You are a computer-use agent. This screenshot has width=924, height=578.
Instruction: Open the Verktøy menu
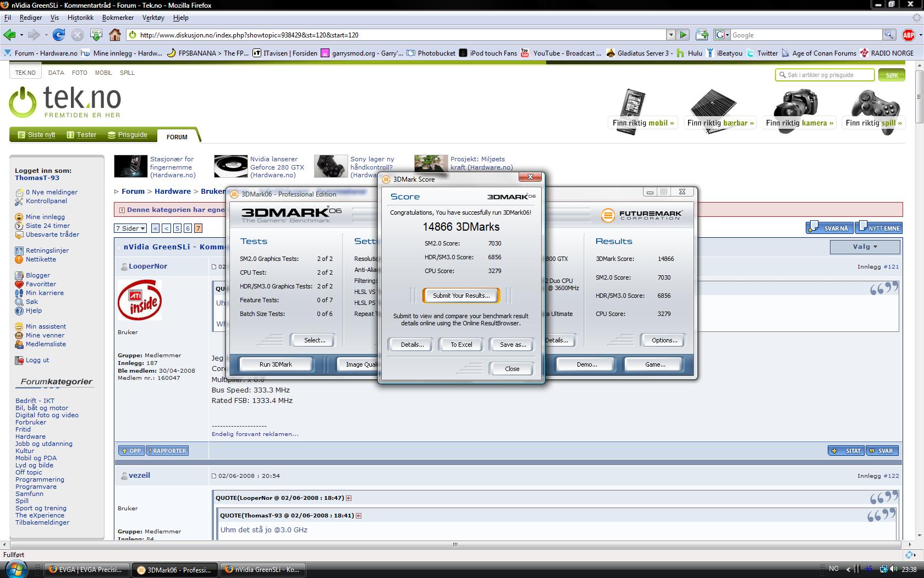tap(153, 17)
